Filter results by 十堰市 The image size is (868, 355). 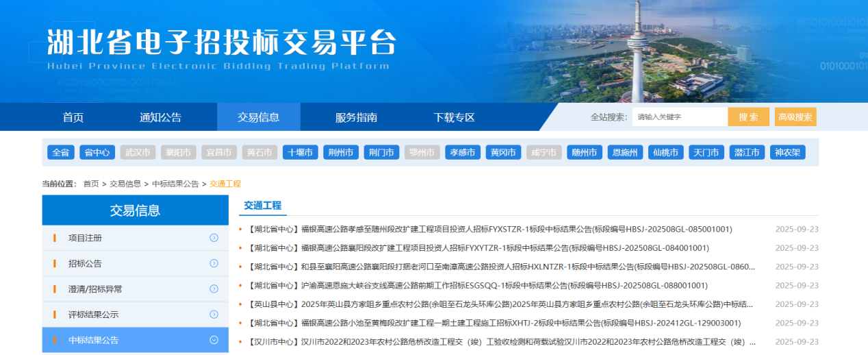tap(300, 152)
